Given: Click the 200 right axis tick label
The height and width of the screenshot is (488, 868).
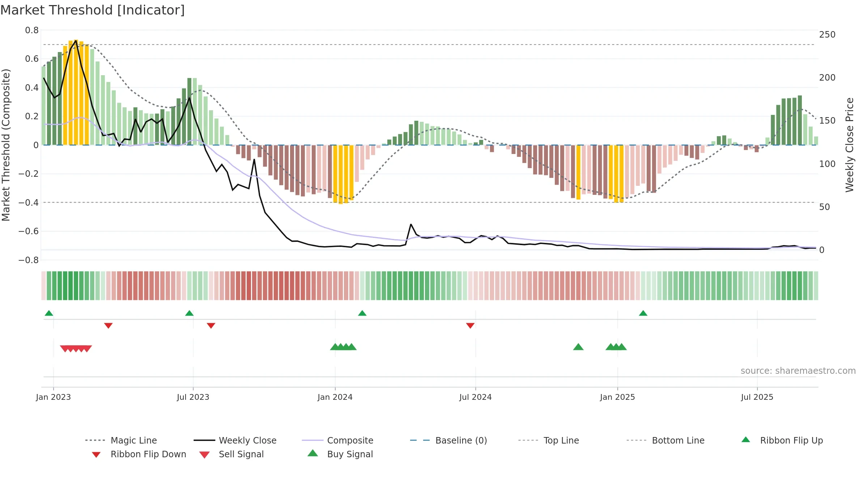Looking at the screenshot, I should [x=827, y=78].
